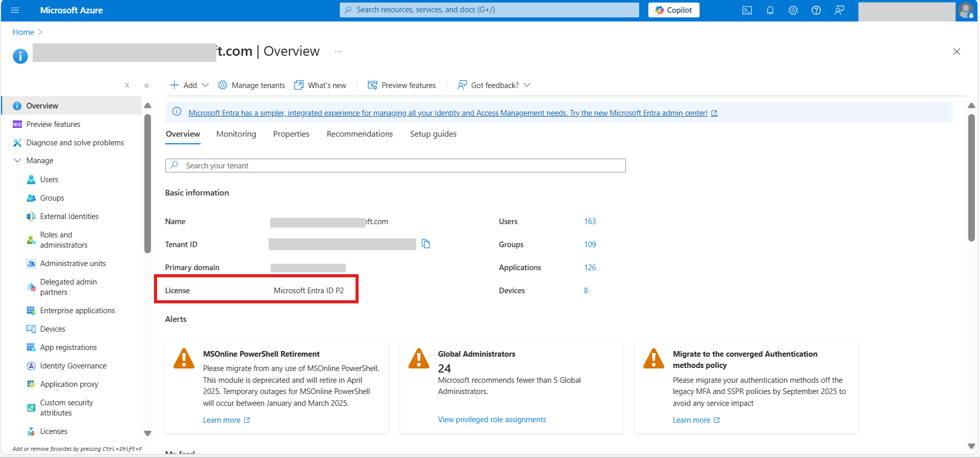Launch the Copilot button
980x458 pixels.
(673, 10)
